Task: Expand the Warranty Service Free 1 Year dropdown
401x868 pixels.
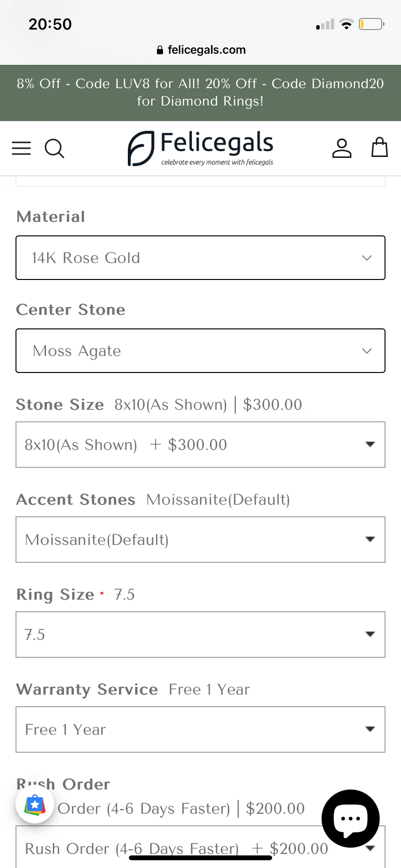Action: tap(200, 729)
